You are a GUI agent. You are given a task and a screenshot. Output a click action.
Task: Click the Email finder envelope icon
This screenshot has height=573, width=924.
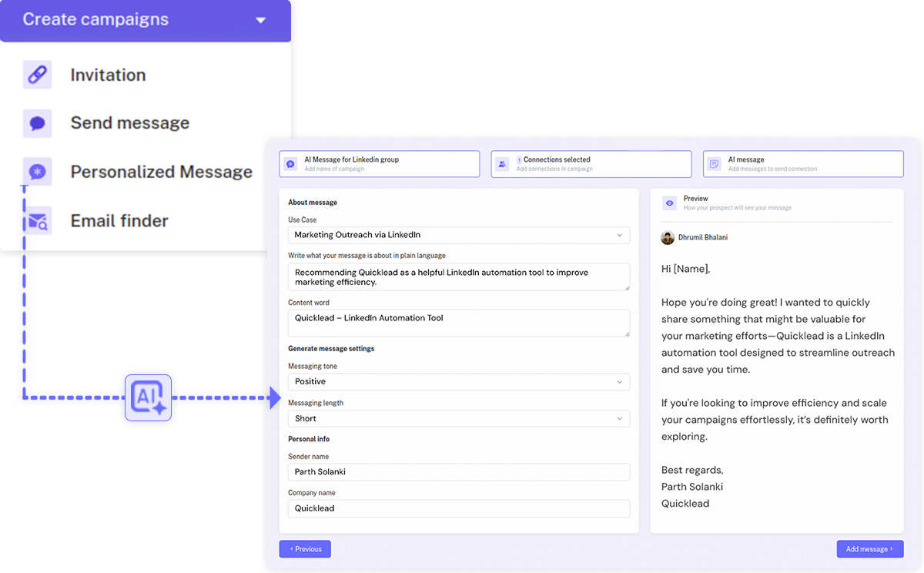(x=38, y=220)
